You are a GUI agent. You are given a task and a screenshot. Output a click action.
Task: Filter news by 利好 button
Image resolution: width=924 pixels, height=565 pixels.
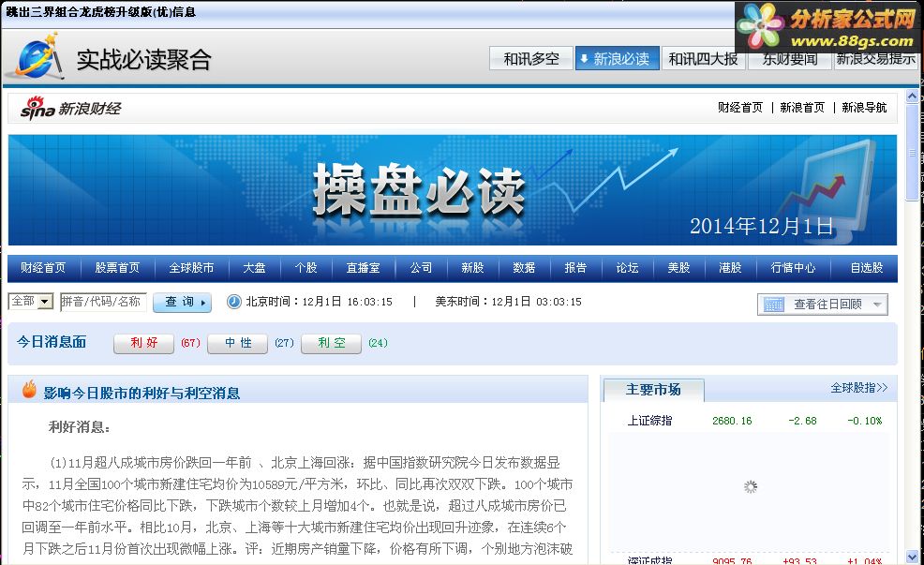143,343
